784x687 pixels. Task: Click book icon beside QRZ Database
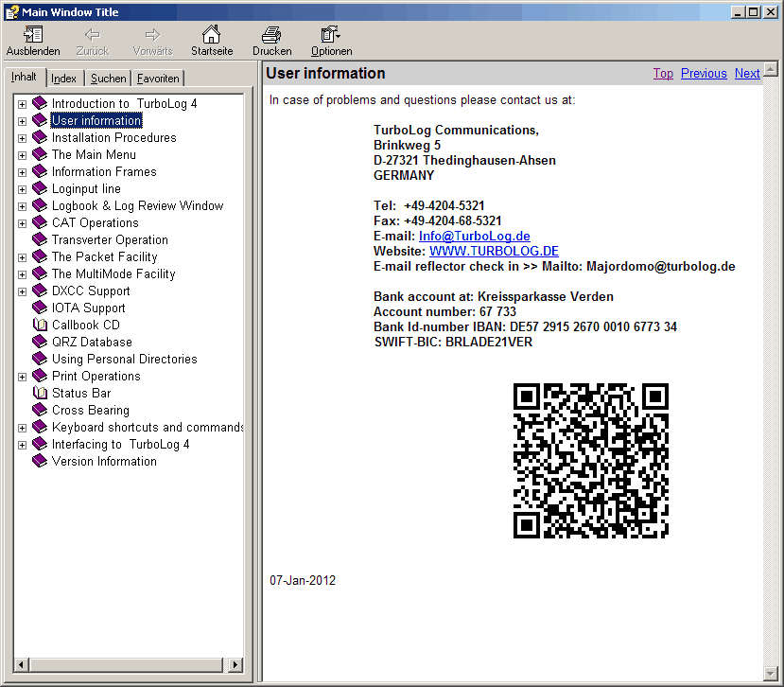40,342
